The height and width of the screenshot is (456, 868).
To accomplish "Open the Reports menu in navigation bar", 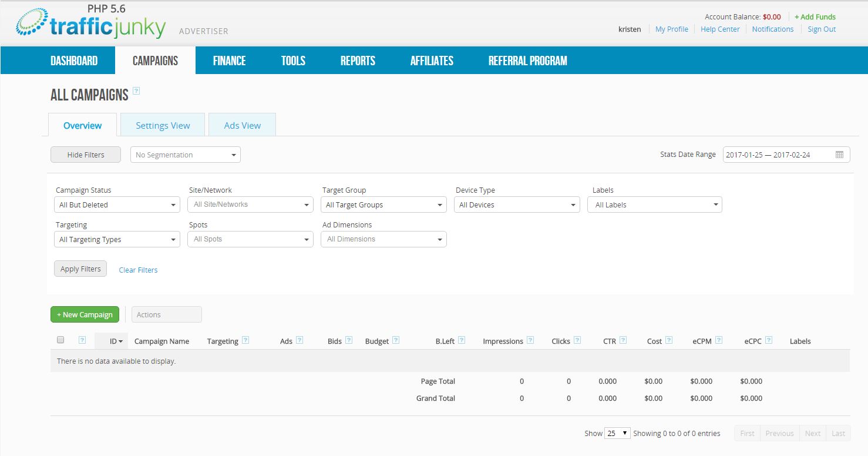I will (358, 61).
